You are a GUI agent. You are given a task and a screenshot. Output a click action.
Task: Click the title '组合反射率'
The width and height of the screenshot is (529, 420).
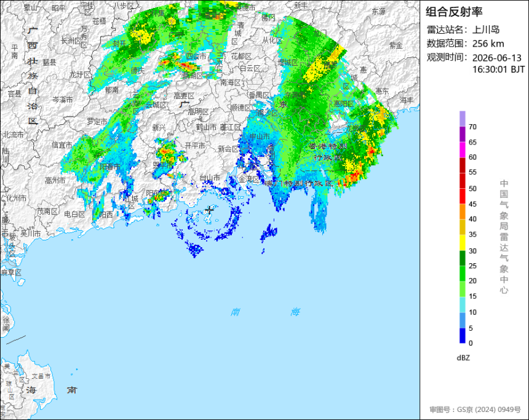pyautogui.click(x=454, y=12)
